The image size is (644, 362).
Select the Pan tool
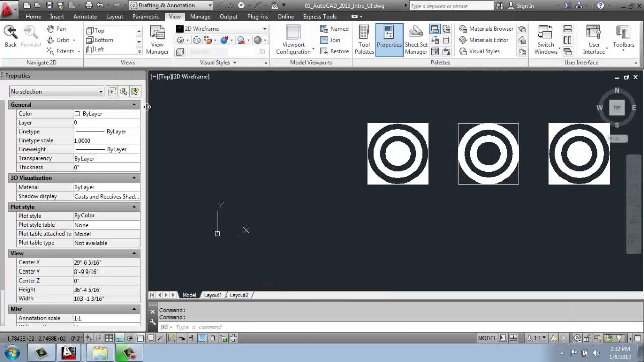pyautogui.click(x=56, y=29)
